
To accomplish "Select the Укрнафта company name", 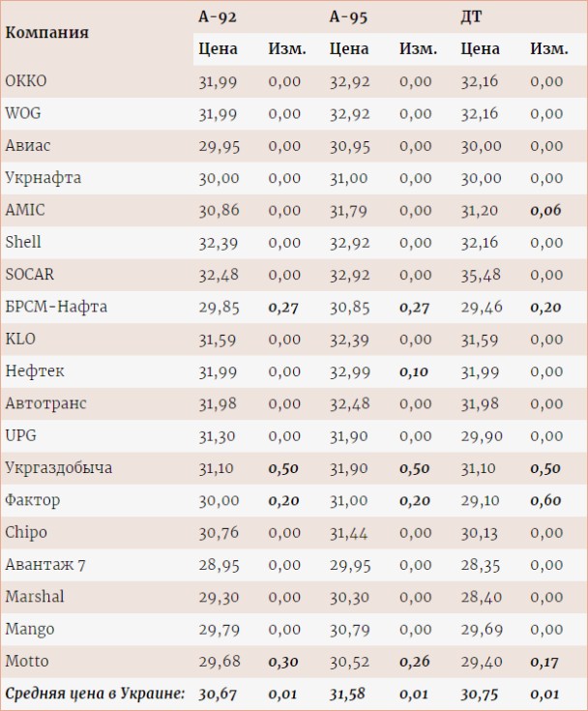I will 44,178.
